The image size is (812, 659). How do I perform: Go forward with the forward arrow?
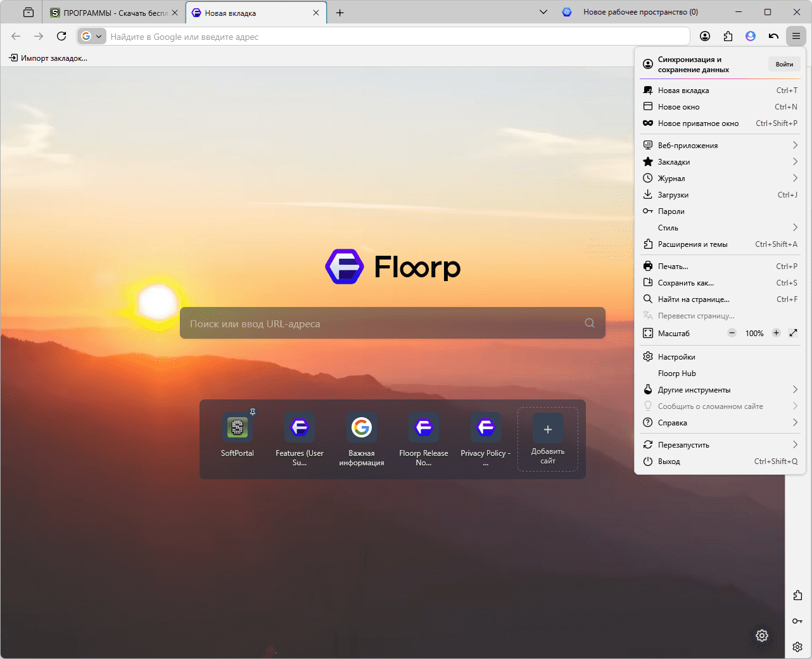click(39, 37)
